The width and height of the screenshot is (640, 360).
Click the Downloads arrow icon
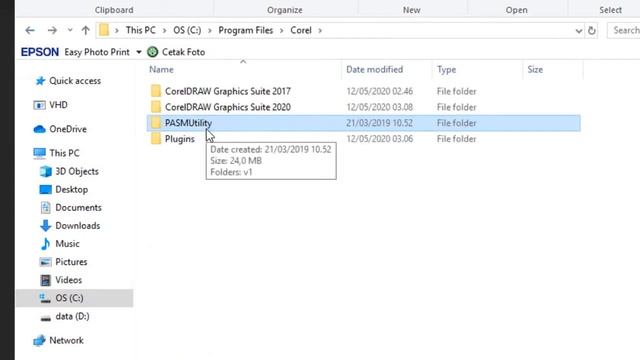point(45,226)
